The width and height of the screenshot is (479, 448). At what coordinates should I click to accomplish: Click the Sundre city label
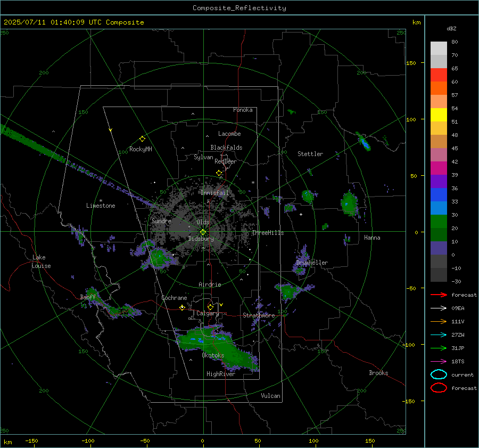point(161,221)
